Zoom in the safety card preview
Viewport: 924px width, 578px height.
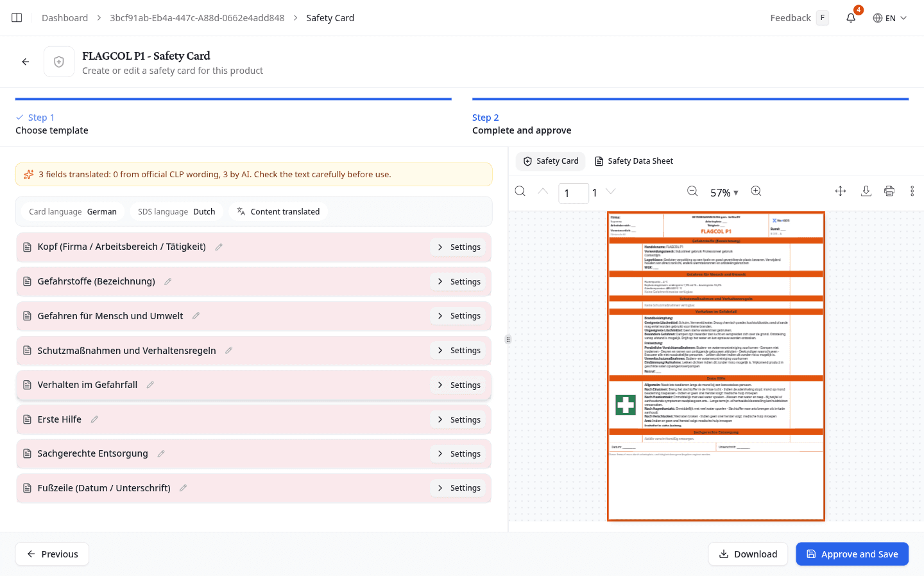757,191
